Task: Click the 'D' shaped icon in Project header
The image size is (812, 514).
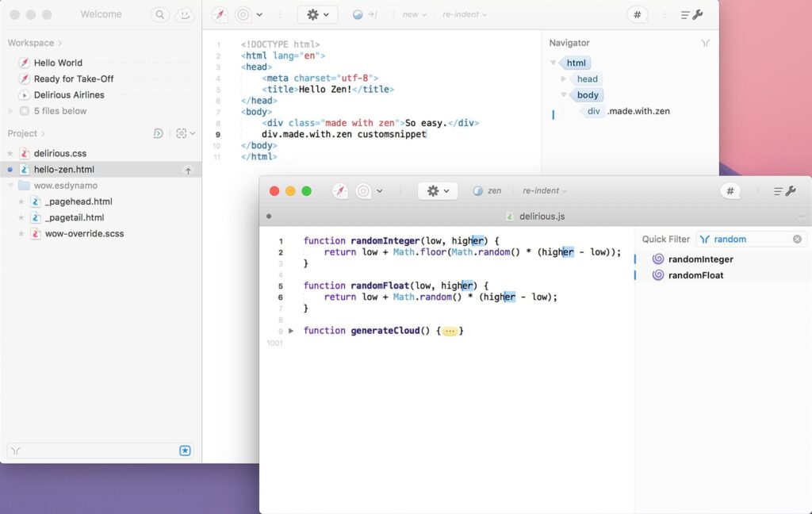Action: click(159, 133)
